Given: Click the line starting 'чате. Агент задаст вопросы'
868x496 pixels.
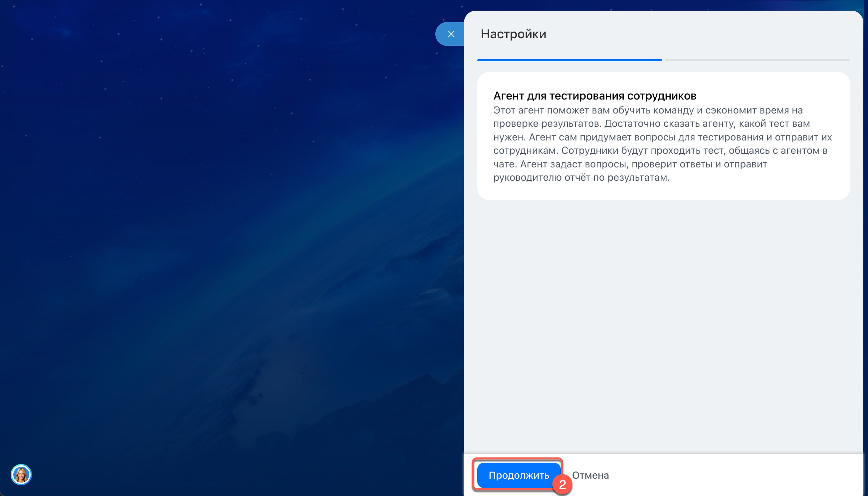Looking at the screenshot, I should pyautogui.click(x=630, y=164).
